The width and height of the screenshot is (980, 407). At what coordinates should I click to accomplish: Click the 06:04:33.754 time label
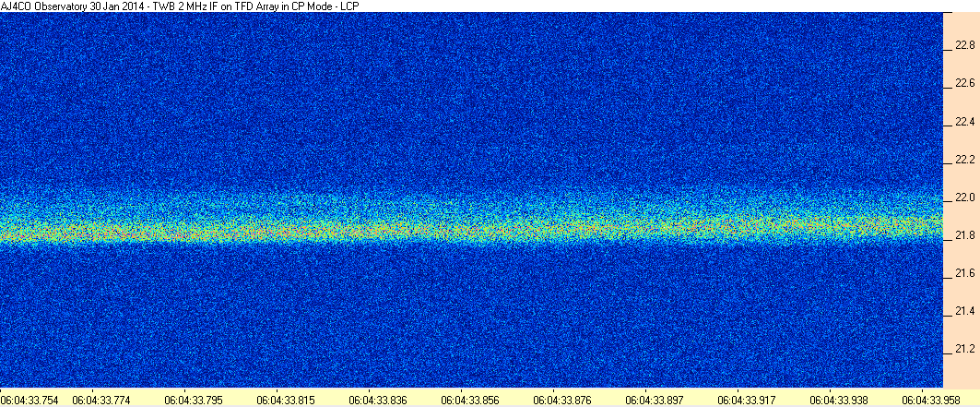pyautogui.click(x=30, y=399)
